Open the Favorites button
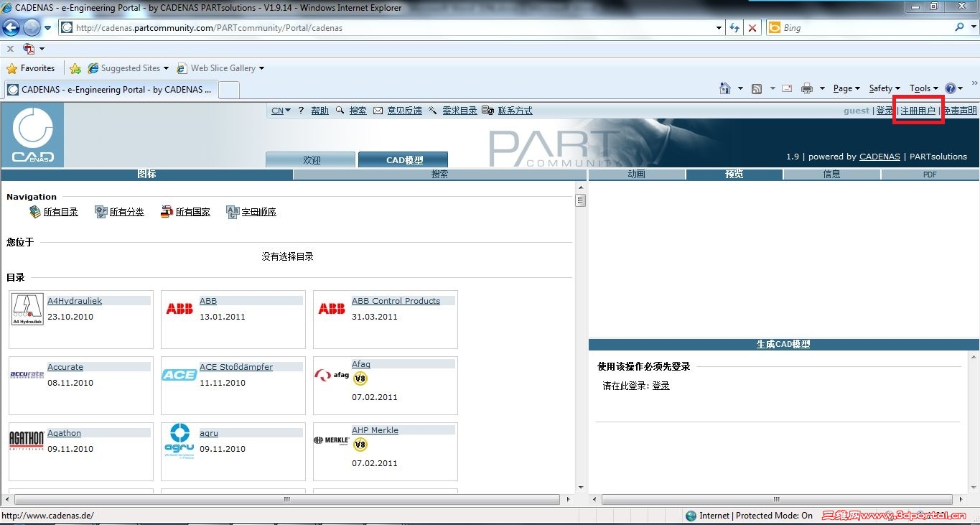The image size is (980, 525). point(31,68)
